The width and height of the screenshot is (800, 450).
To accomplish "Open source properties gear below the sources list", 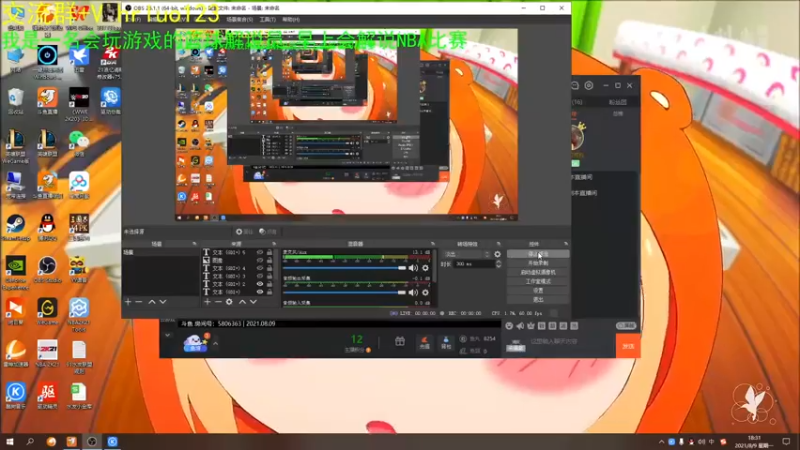I will click(229, 302).
